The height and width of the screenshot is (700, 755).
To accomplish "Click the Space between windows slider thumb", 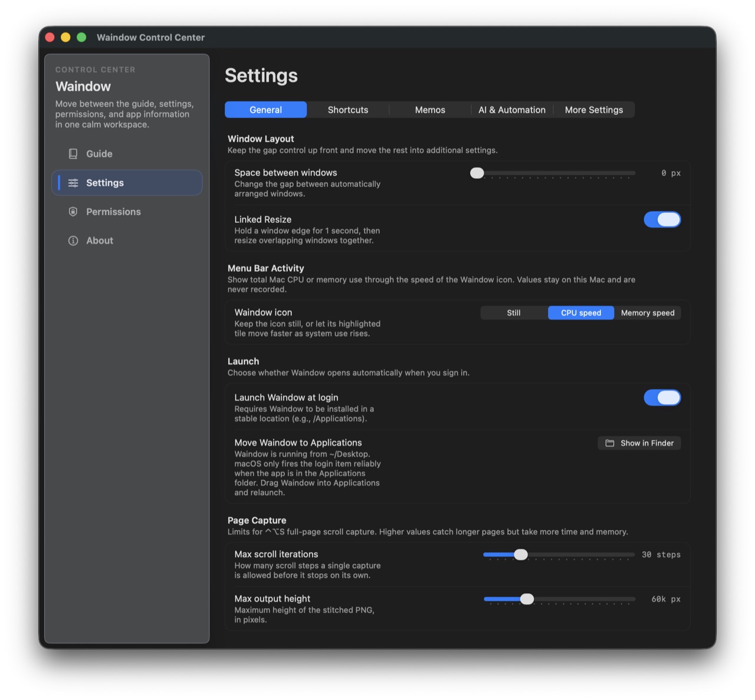I will [477, 173].
